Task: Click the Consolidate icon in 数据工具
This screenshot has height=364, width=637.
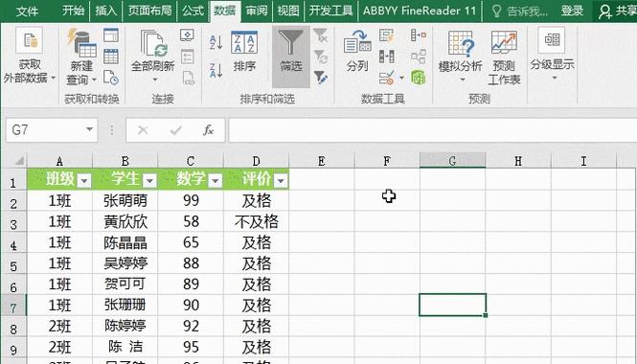Action: coord(418,35)
